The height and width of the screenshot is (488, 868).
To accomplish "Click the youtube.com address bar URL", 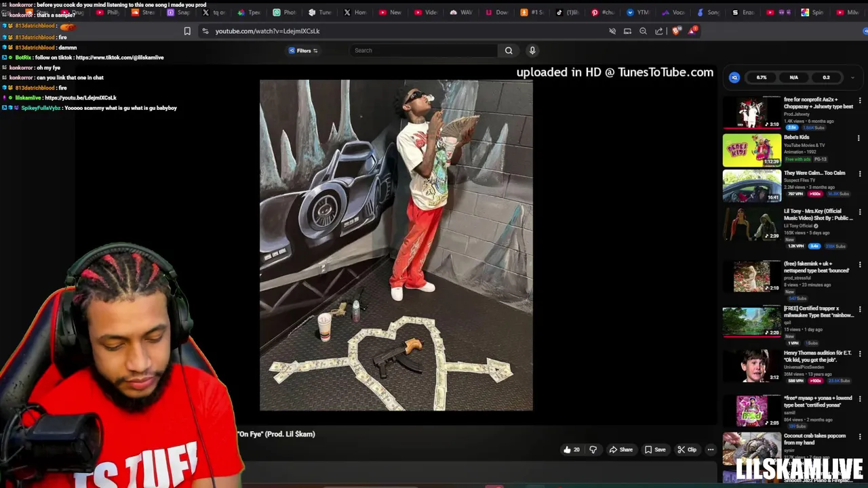I will 267,30.
